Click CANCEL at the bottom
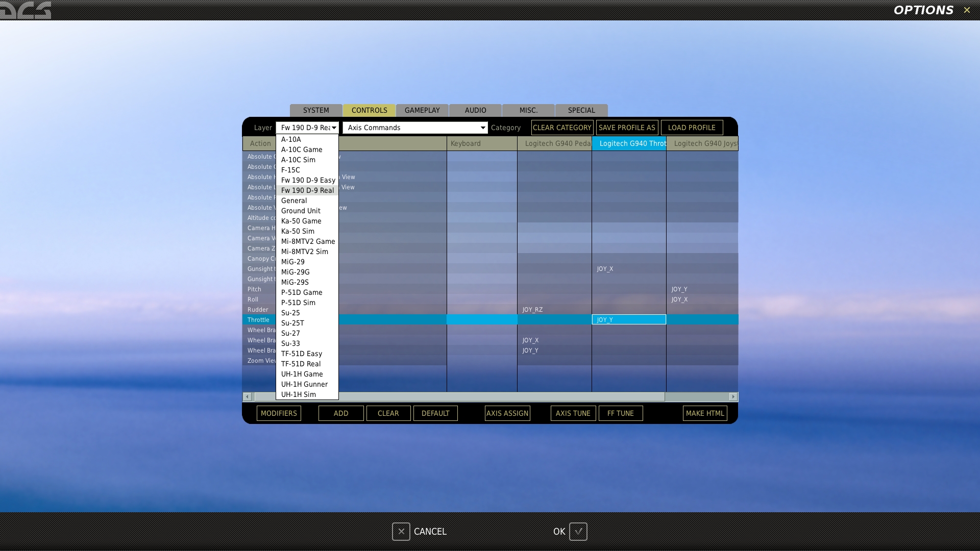This screenshot has width=980, height=551. pyautogui.click(x=430, y=532)
